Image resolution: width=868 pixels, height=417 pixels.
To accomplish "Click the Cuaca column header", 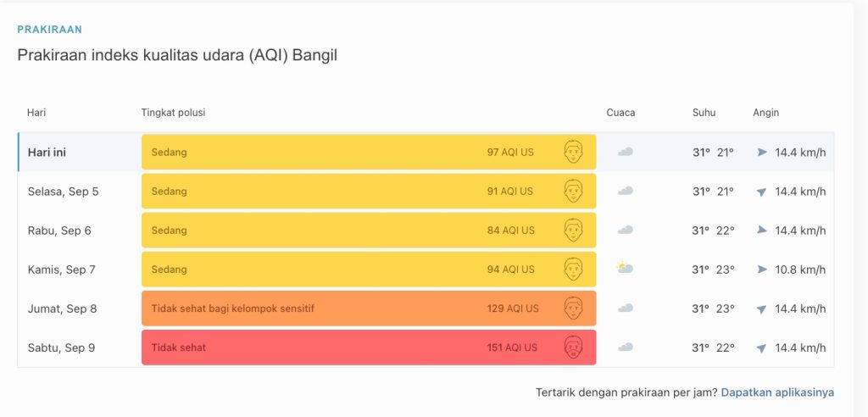I will point(620,113).
